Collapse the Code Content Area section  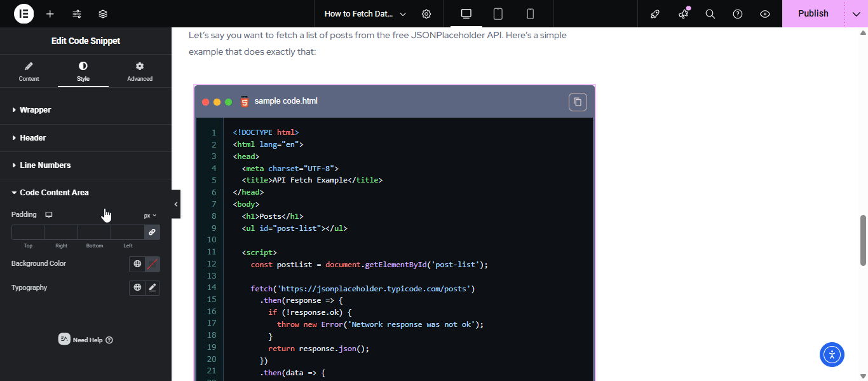(86, 193)
